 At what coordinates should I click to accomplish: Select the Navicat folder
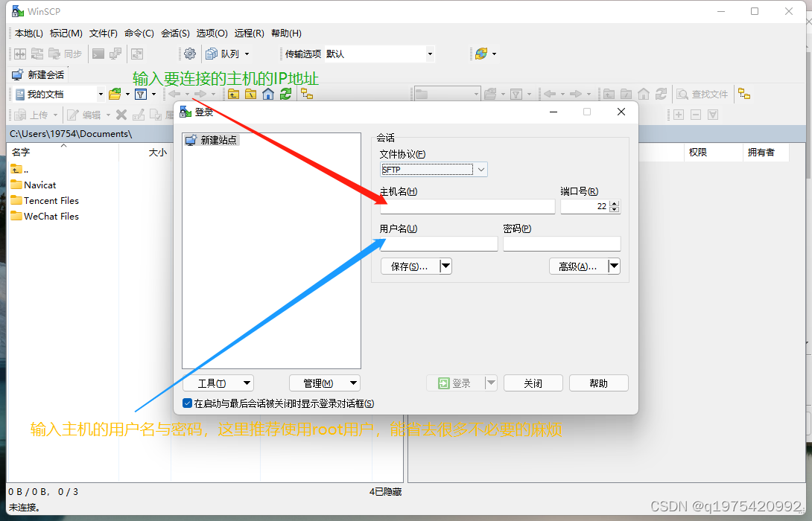33,185
